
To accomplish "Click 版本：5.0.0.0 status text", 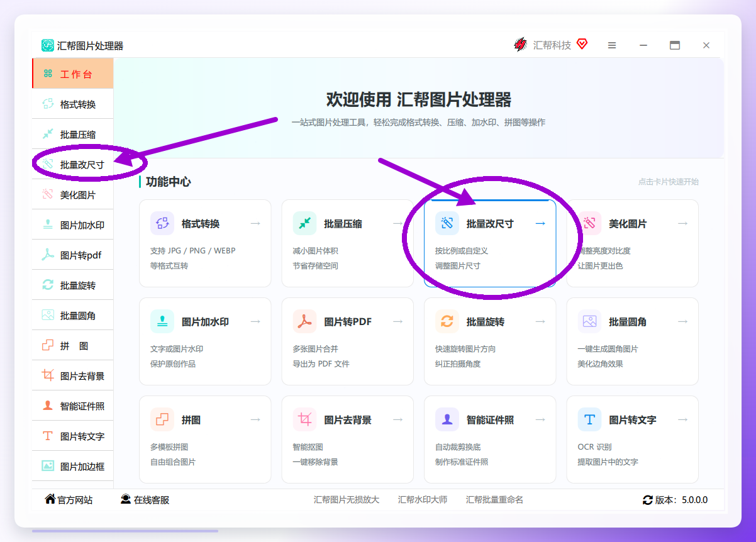I will 681,500.
